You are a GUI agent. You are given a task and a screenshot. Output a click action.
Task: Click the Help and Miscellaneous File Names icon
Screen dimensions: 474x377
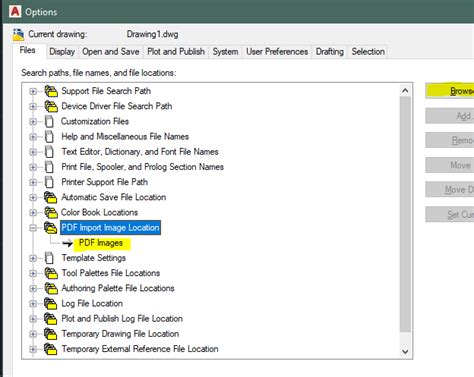pyautogui.click(x=49, y=137)
